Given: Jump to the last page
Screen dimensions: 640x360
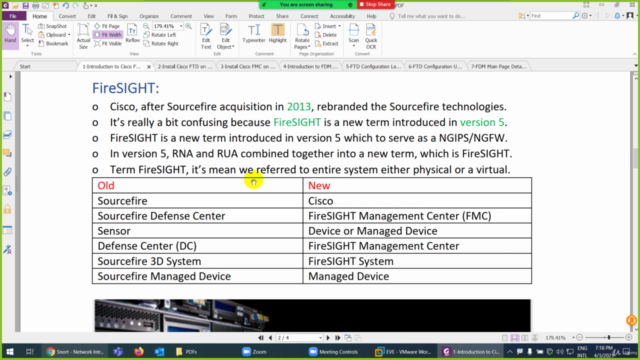Looking at the screenshot, I should (338, 338).
